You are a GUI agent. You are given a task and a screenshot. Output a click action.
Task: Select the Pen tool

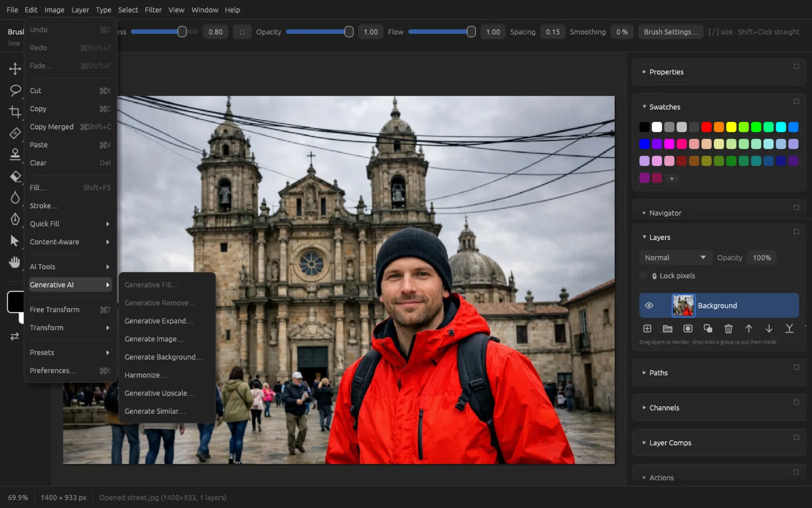[x=15, y=219]
